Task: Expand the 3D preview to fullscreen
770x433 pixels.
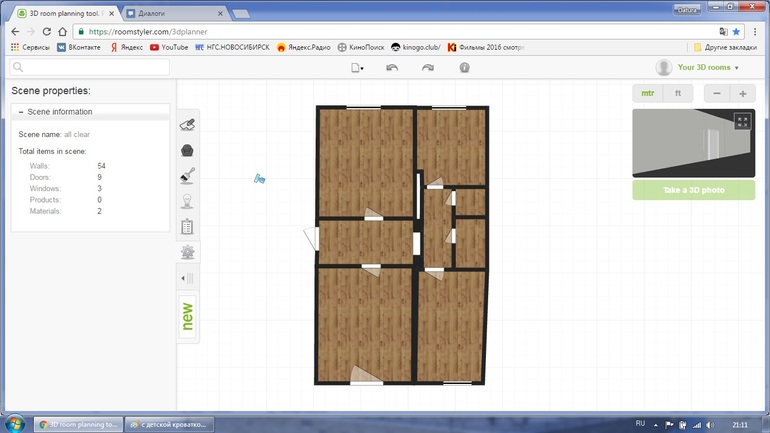Action: tap(742, 121)
